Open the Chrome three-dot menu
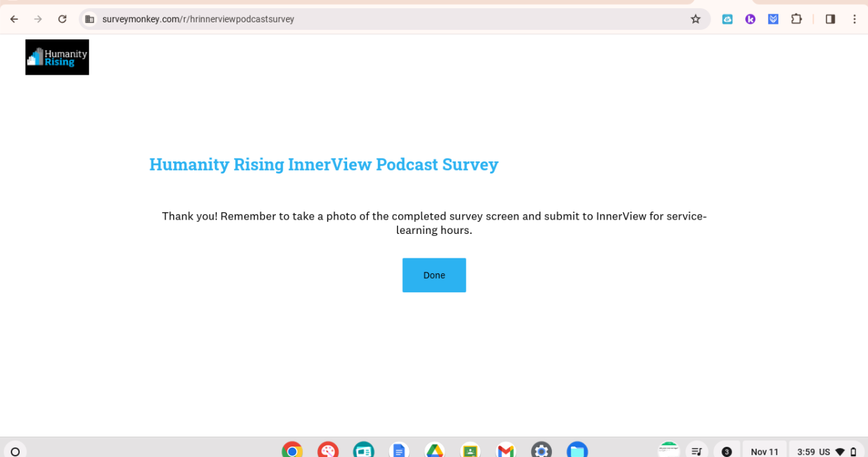868x457 pixels. click(854, 19)
